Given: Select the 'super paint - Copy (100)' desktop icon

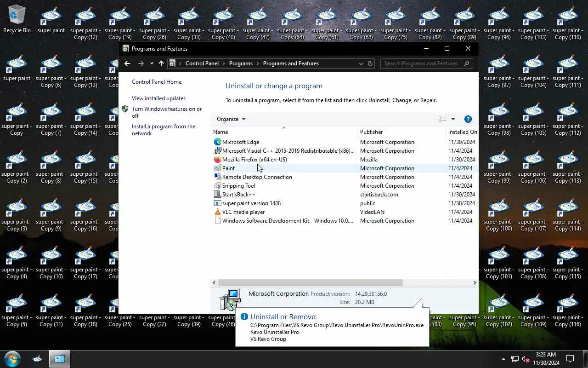Looking at the screenshot, I should pos(499,214).
